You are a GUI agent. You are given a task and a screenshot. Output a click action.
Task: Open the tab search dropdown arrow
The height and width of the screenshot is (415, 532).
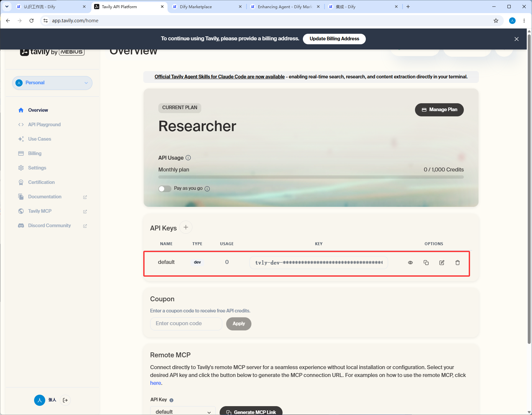coord(7,7)
